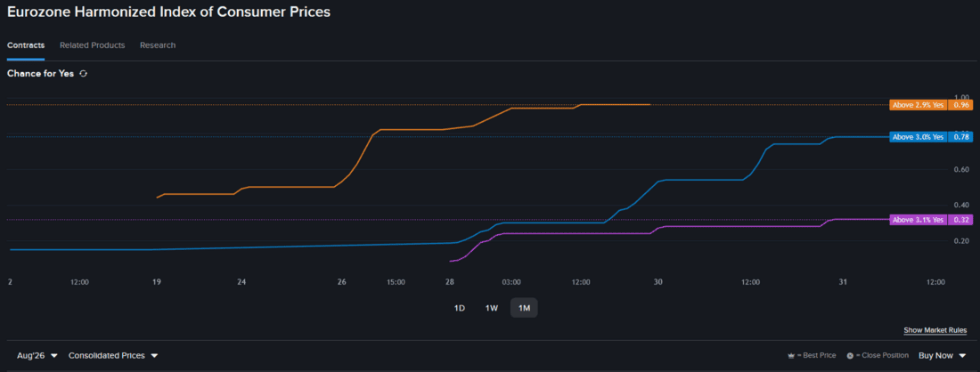
Task: Click the Close Position circle icon
Action: pos(850,356)
